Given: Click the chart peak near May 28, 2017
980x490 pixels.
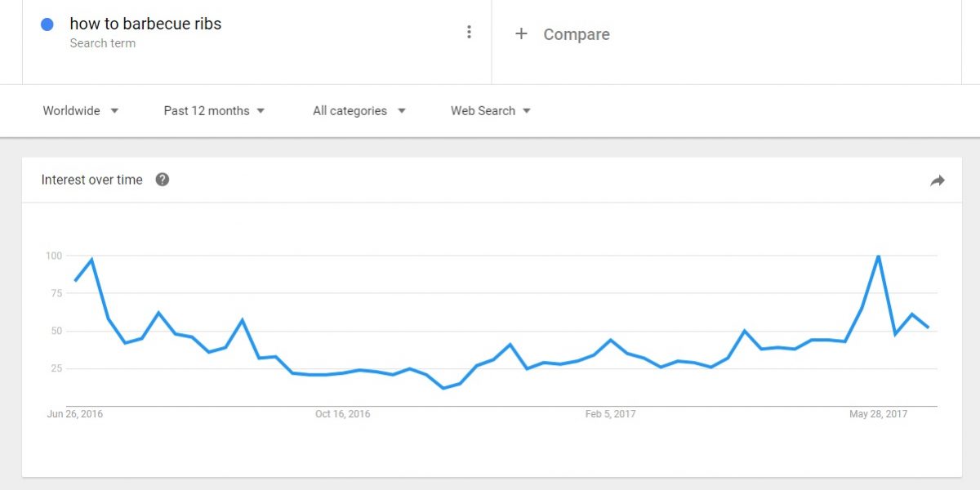Looking at the screenshot, I should 878,256.
